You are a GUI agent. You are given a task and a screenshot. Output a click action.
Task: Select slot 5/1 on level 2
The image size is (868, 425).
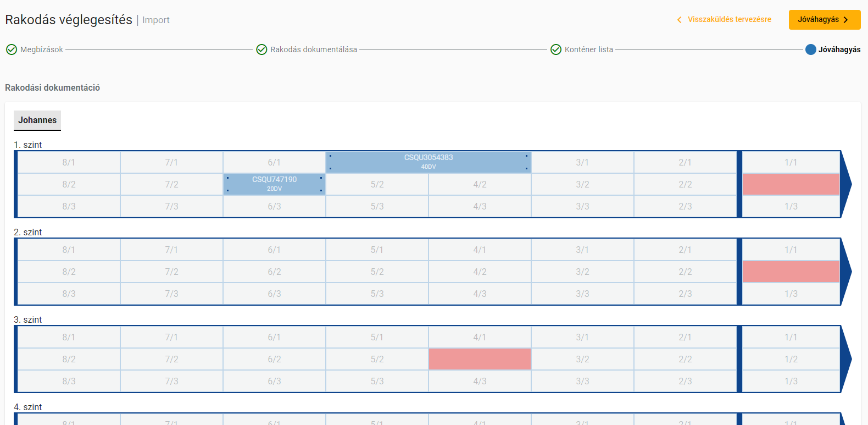(377, 250)
